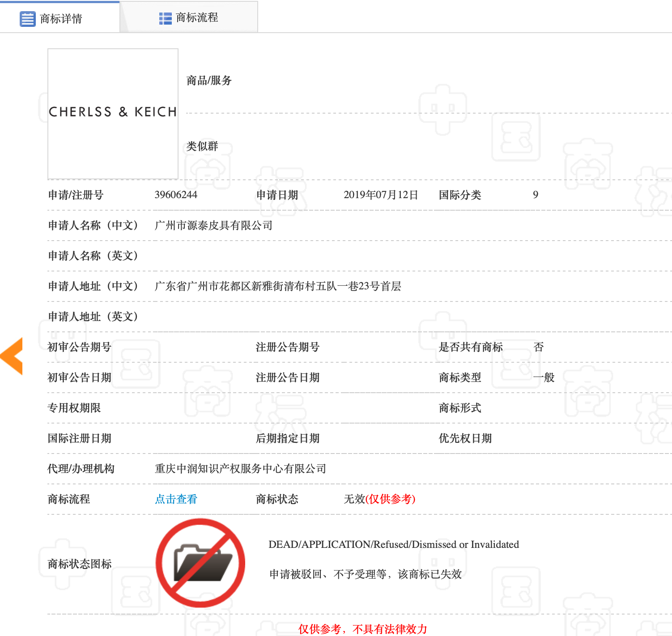The image size is (672, 636).
Task: Switch to the 商标流程 tab
Action: pos(189,17)
